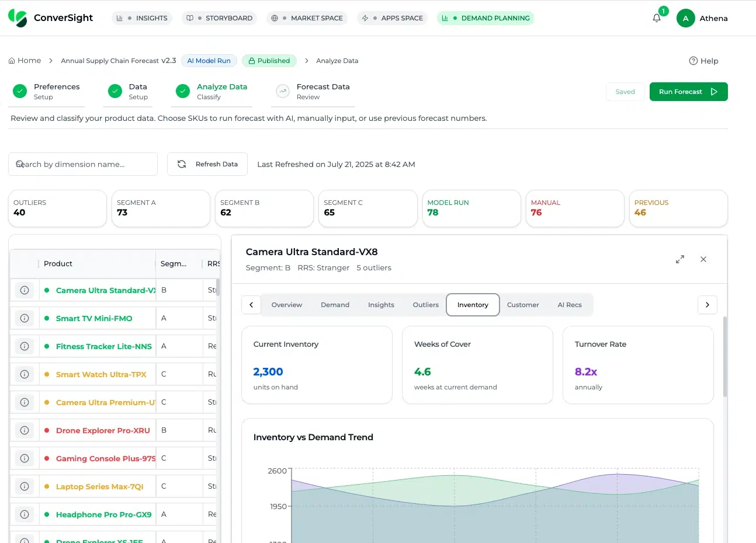Click the notification bell icon
The width and height of the screenshot is (756, 543).
657,18
